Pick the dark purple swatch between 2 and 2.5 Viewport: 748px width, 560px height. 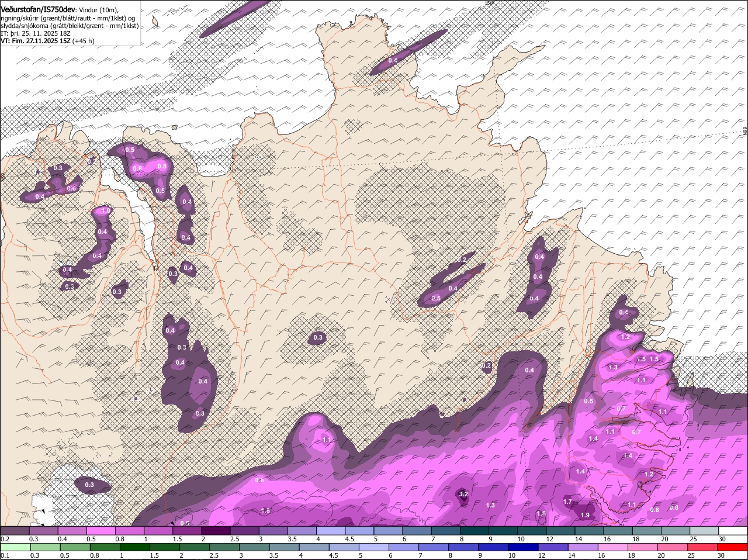pos(216,531)
